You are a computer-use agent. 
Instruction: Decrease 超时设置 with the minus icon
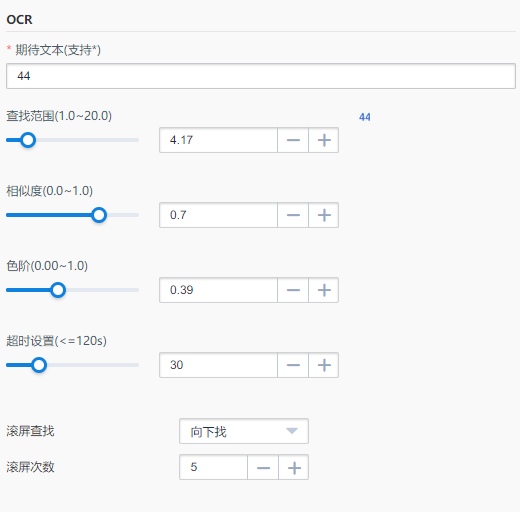(293, 365)
